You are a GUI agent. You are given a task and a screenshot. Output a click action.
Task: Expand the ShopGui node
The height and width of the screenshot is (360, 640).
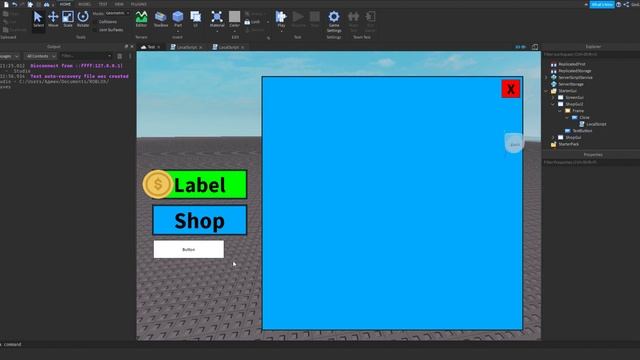tap(553, 138)
